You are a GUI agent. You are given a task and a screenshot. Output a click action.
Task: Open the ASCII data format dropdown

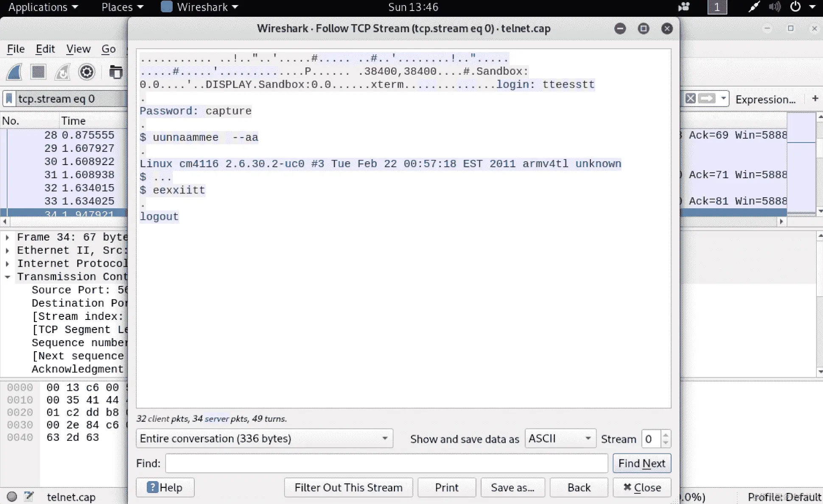coord(560,438)
